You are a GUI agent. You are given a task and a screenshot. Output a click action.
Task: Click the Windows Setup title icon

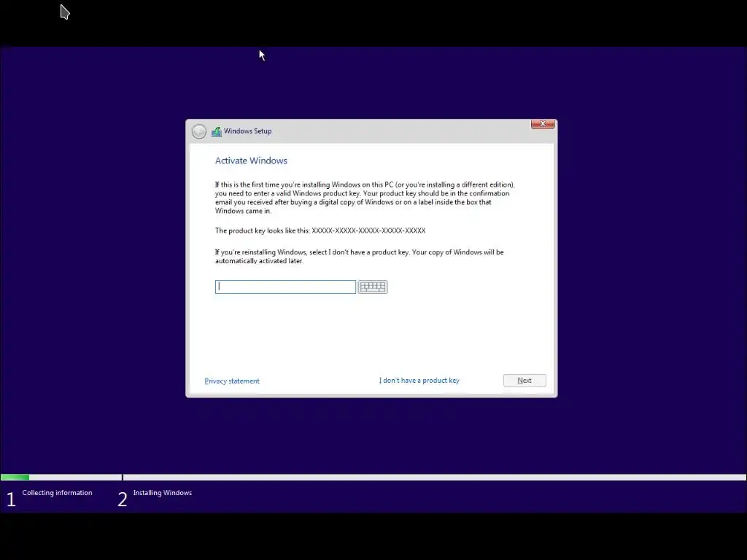tap(217, 131)
